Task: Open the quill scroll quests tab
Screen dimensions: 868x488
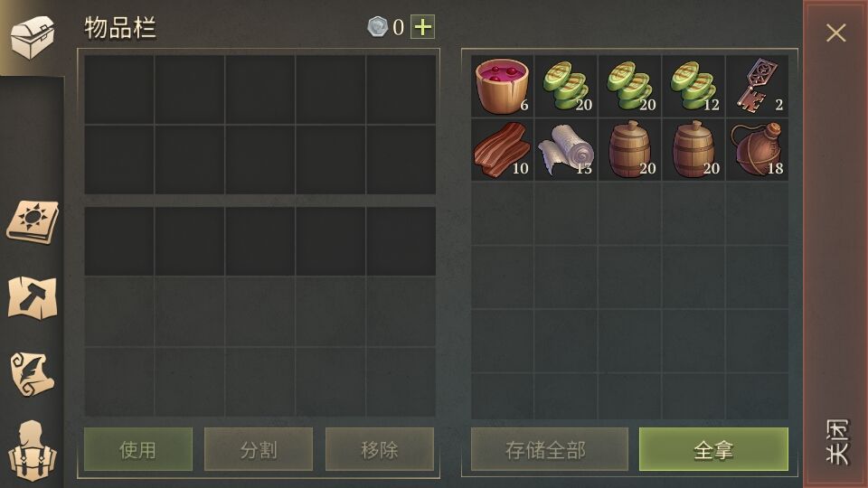Action: [33, 373]
